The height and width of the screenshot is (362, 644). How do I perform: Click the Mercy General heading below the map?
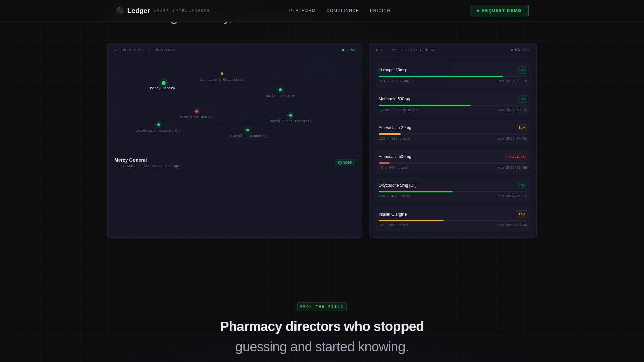coord(130,160)
